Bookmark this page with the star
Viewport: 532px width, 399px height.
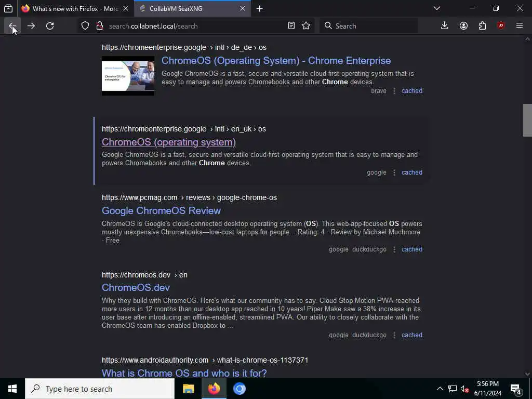[x=306, y=26]
